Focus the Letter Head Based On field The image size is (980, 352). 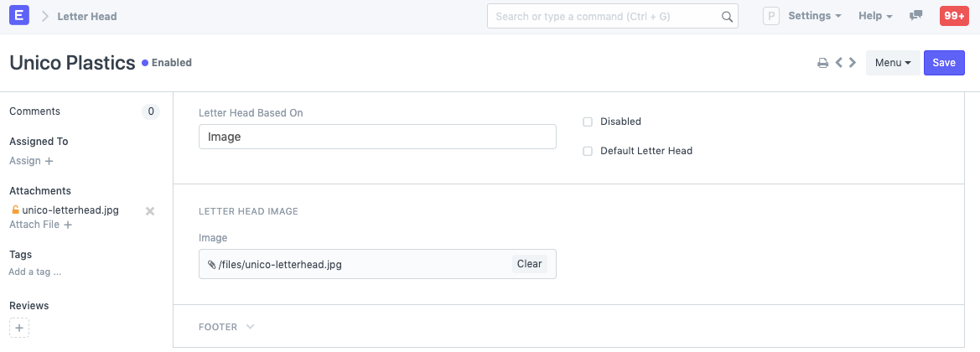pos(377,137)
